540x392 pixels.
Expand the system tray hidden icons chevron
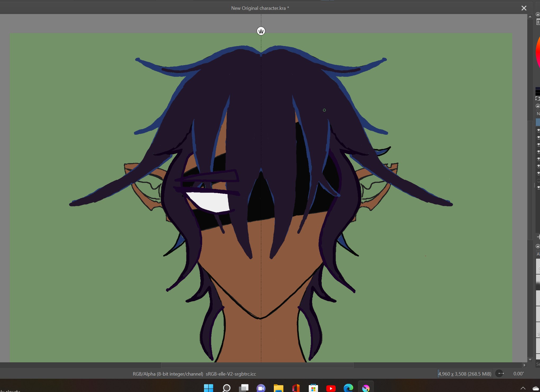523,388
